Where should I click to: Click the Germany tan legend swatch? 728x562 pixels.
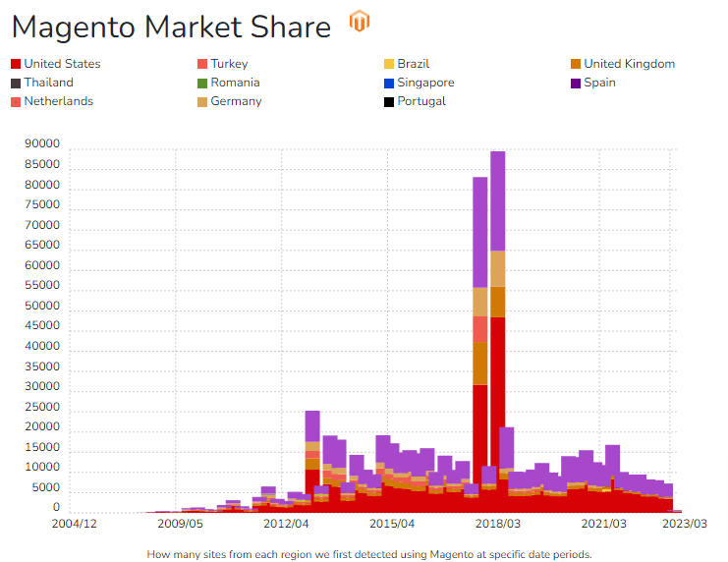coord(202,102)
